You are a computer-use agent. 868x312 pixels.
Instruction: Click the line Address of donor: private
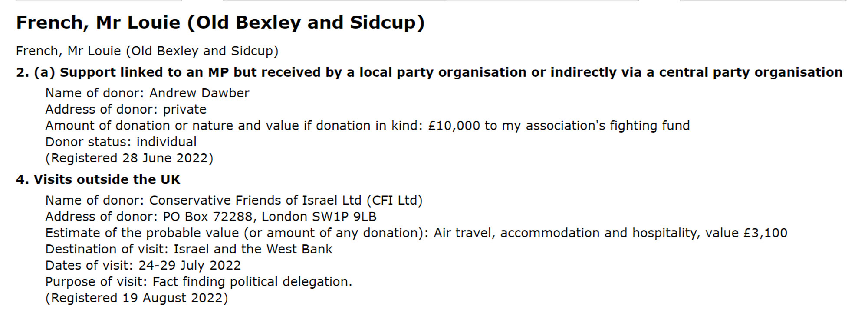[x=126, y=110]
